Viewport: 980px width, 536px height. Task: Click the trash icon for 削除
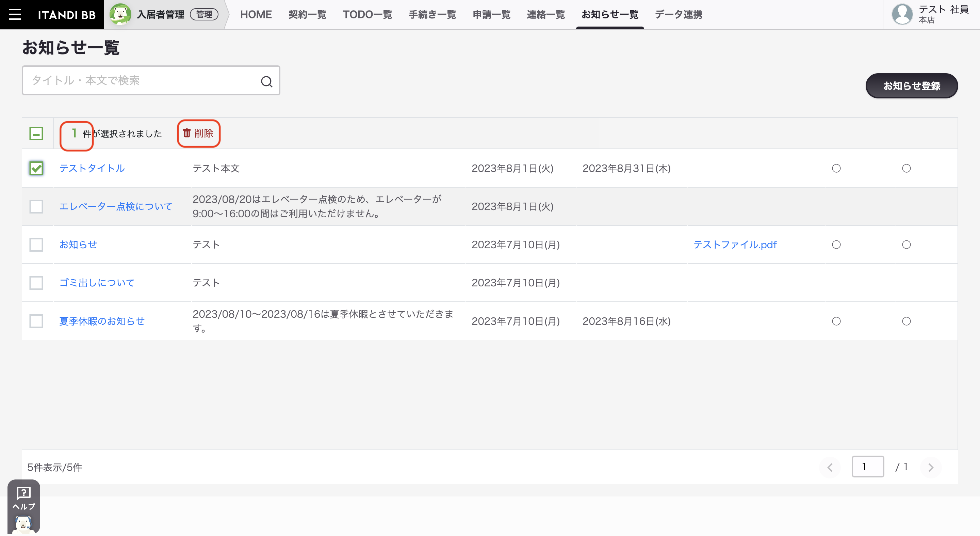click(187, 133)
